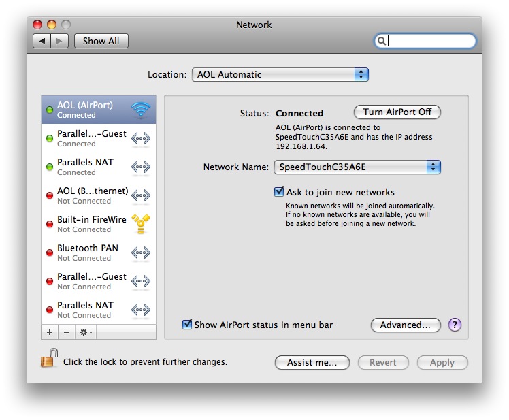Click Turn AirPort Off button
This screenshot has height=420, width=509.
pos(397,112)
